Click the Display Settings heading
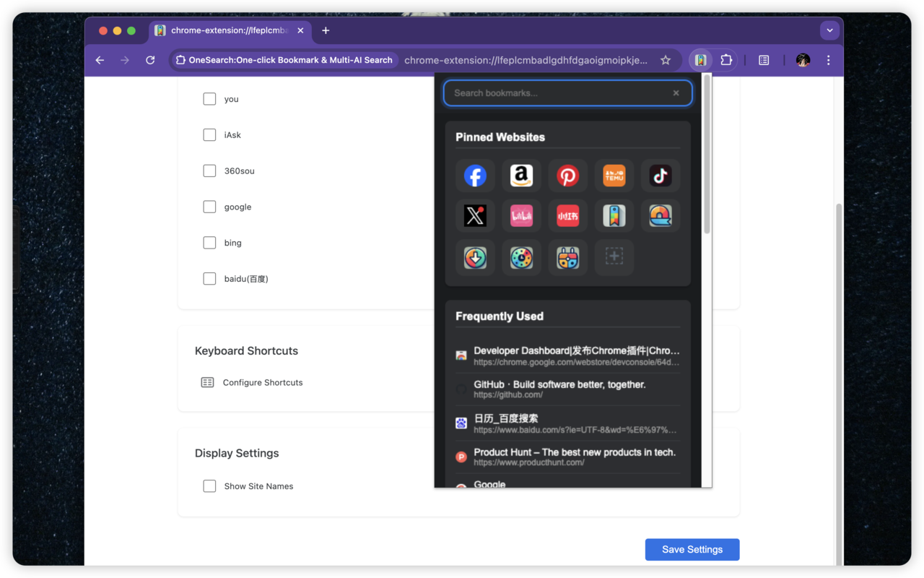This screenshot has height=578, width=924. point(237,454)
